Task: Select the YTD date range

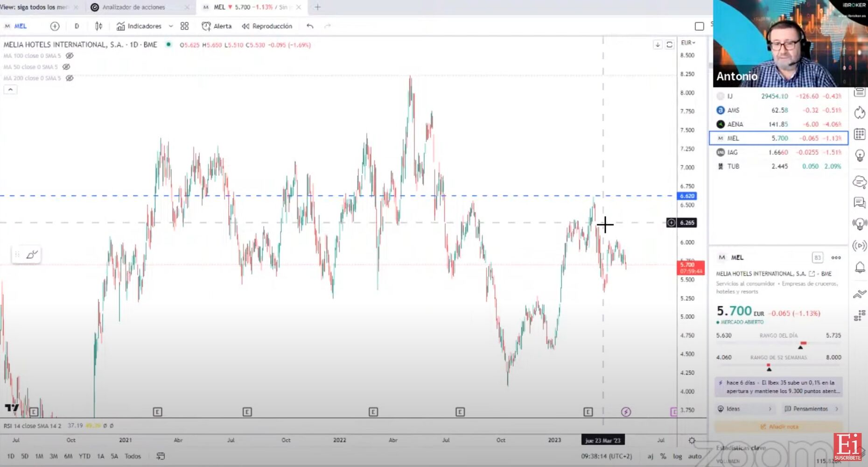Action: [84, 456]
